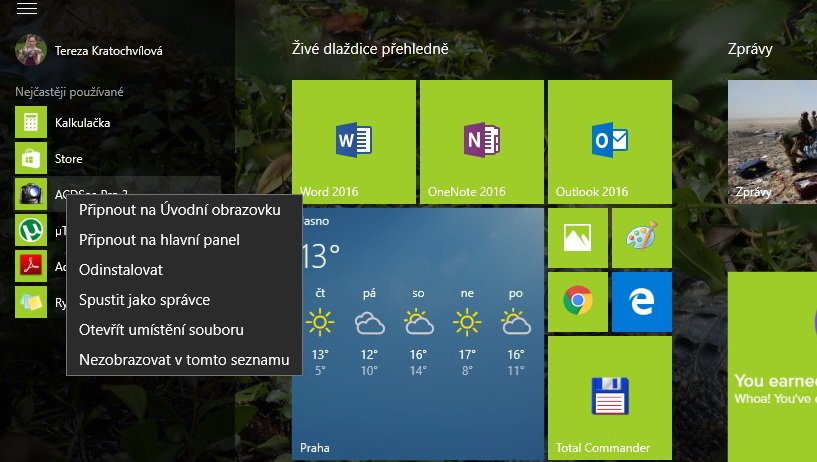
Task: Click the Nejčastěji používané heading
Action: pos(69,92)
